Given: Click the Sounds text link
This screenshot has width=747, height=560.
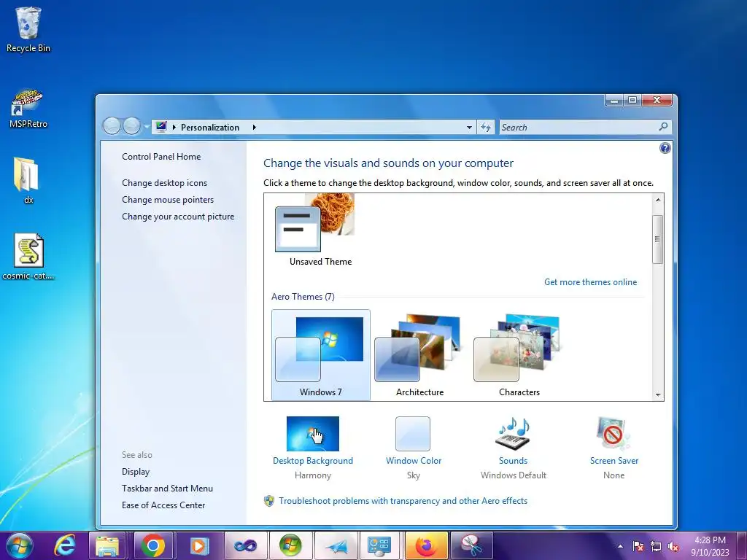Looking at the screenshot, I should click(x=513, y=461).
